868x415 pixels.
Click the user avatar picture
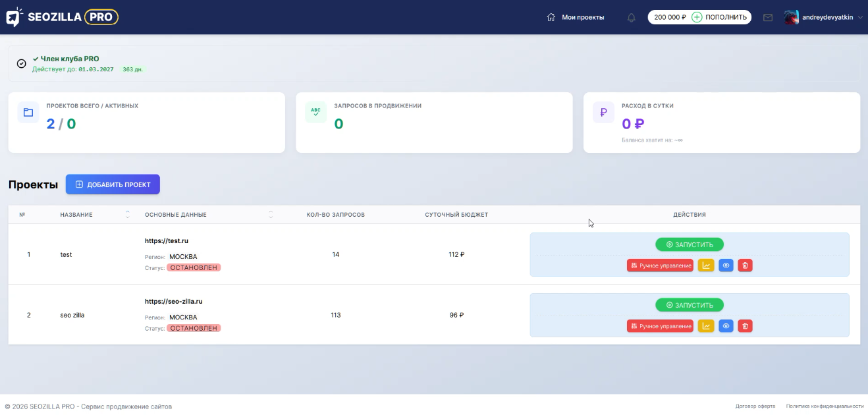pos(792,18)
